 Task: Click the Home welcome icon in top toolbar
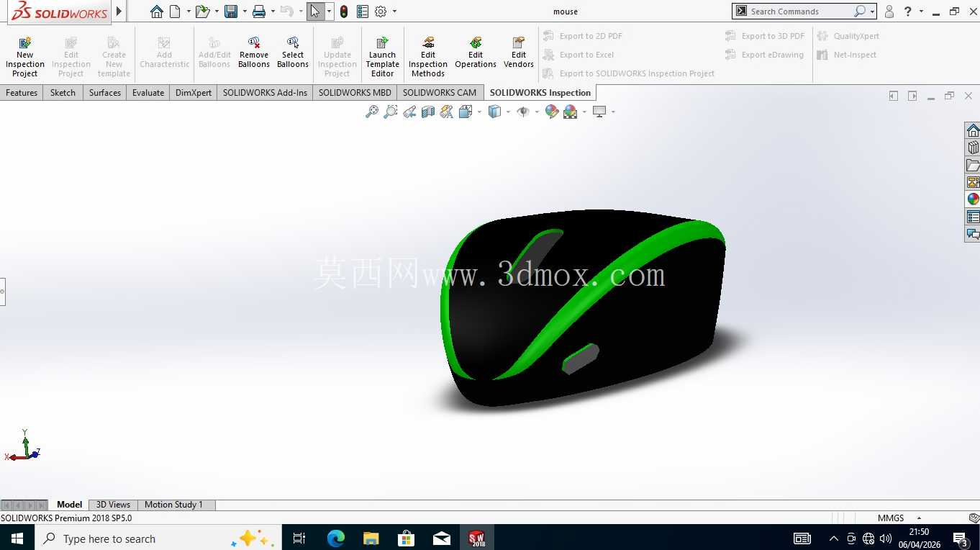(x=157, y=12)
